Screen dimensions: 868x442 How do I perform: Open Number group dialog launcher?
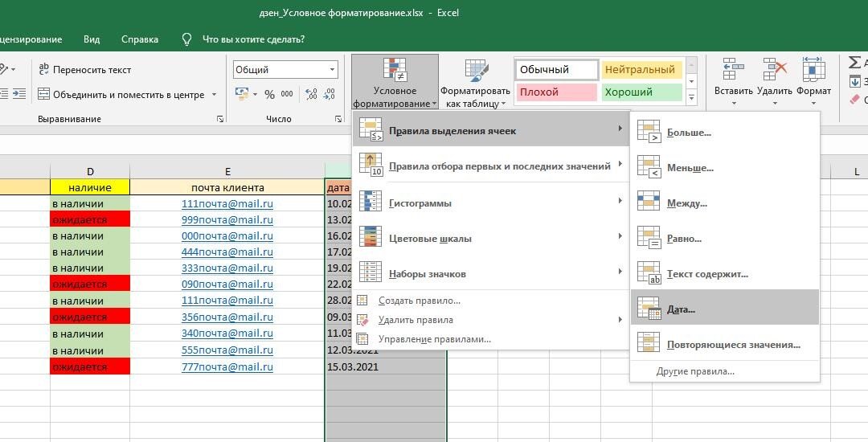coord(338,119)
